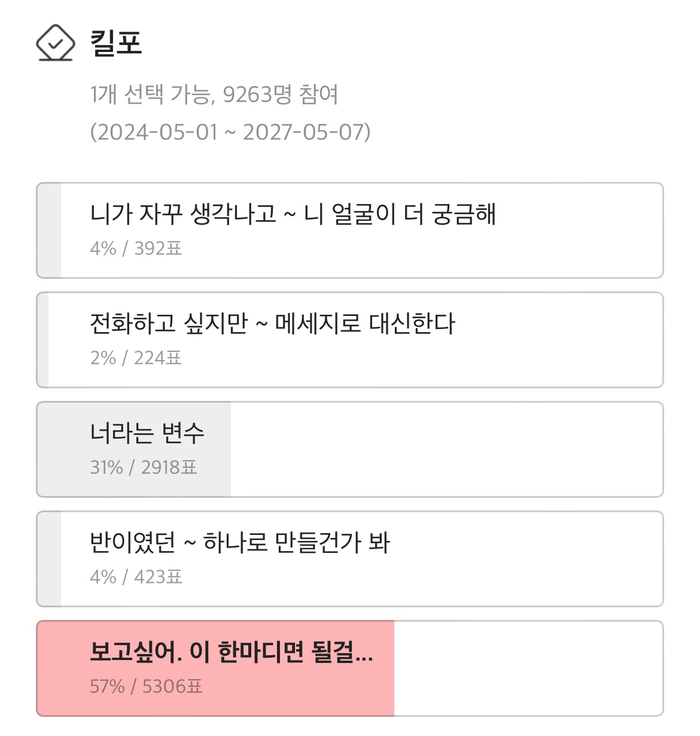This screenshot has width=700, height=736.
Task: Select the 킬포 poll title
Action: coord(115,43)
